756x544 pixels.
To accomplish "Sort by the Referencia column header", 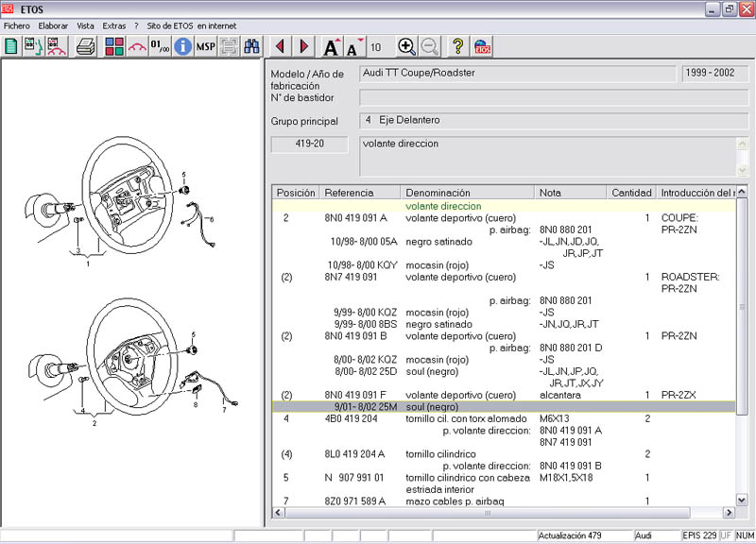I will (360, 193).
